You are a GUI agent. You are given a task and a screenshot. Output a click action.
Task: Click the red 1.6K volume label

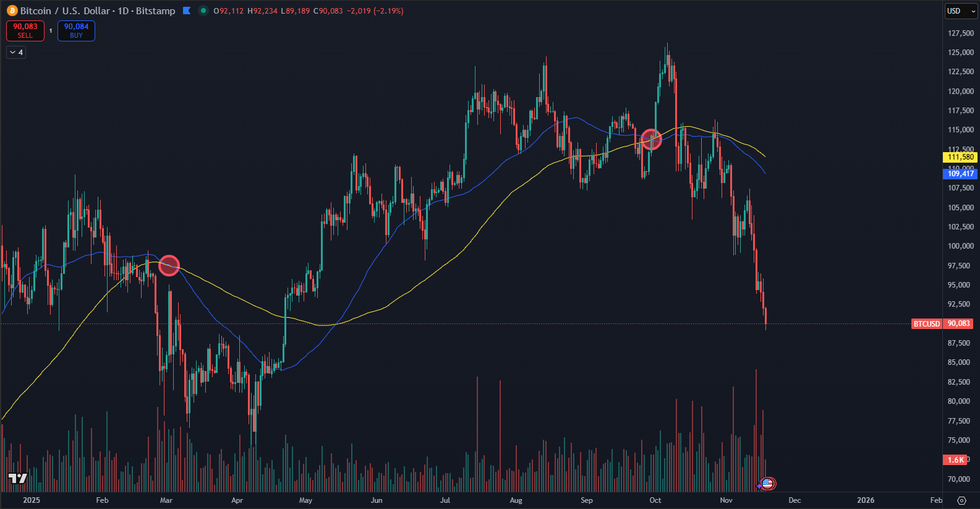956,460
